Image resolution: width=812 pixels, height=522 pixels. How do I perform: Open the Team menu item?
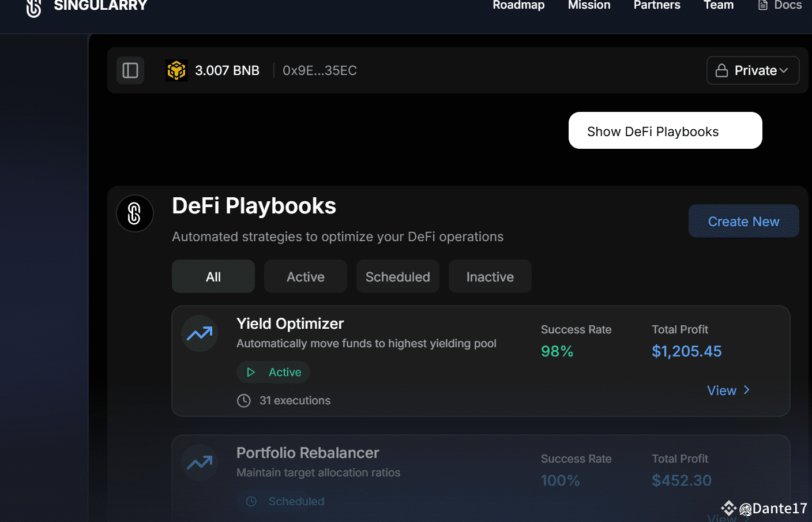(719, 5)
